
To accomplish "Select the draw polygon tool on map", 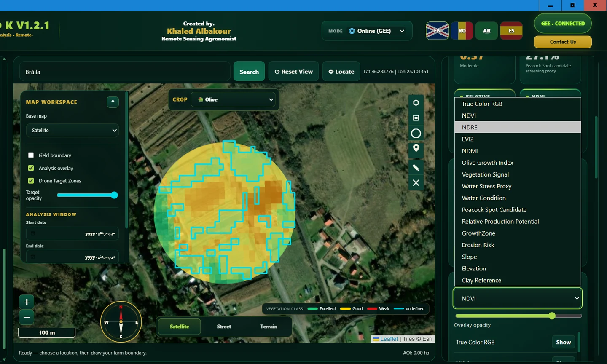I will point(416,103).
